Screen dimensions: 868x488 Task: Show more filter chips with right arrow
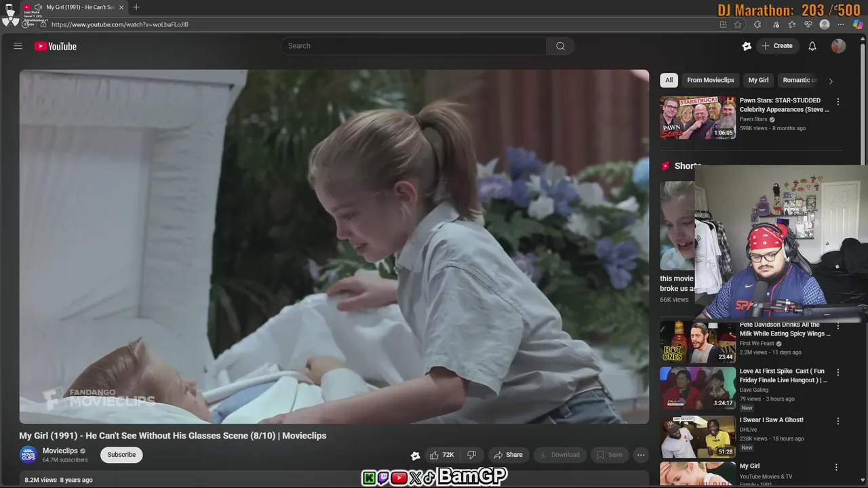click(x=831, y=81)
